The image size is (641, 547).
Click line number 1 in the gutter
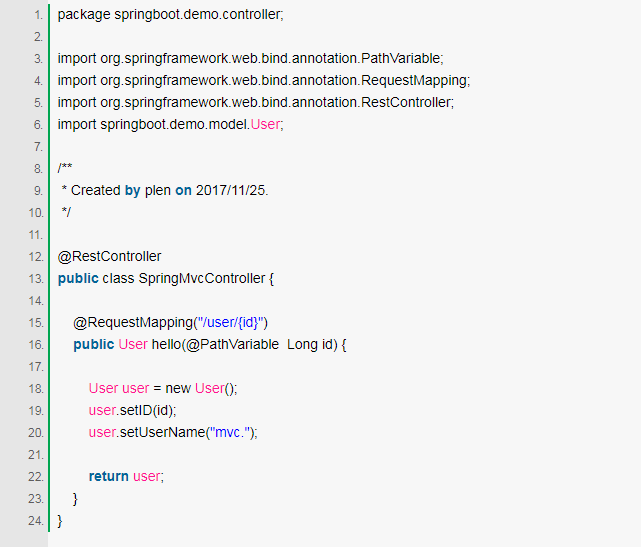click(38, 15)
